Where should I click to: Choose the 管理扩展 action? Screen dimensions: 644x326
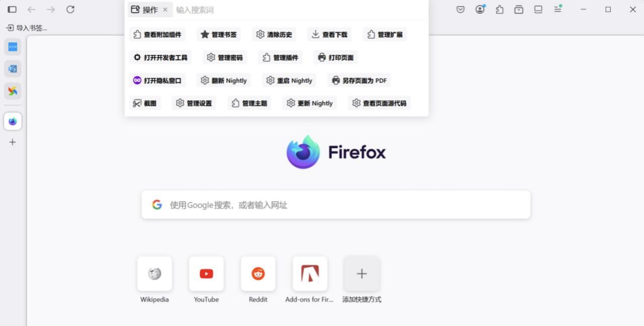(x=385, y=35)
